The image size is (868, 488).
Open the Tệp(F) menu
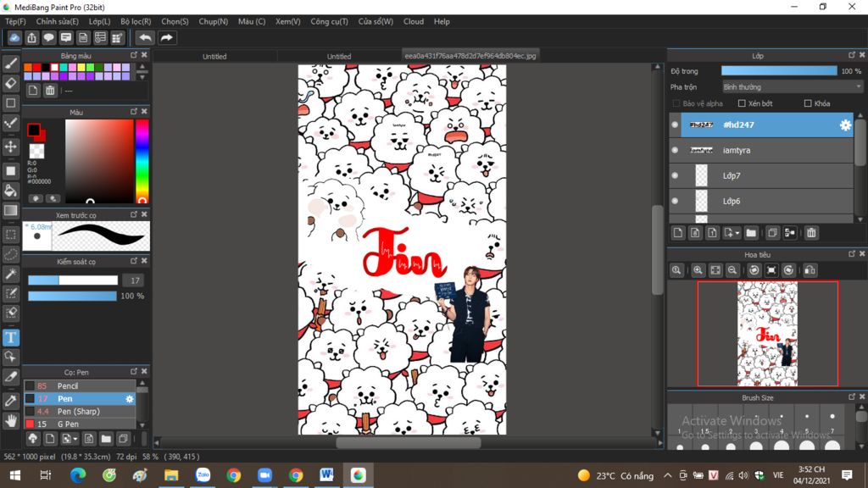(x=15, y=21)
